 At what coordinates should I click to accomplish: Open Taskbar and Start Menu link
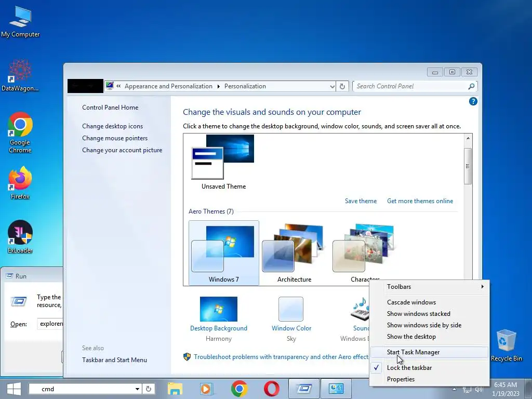(x=114, y=360)
